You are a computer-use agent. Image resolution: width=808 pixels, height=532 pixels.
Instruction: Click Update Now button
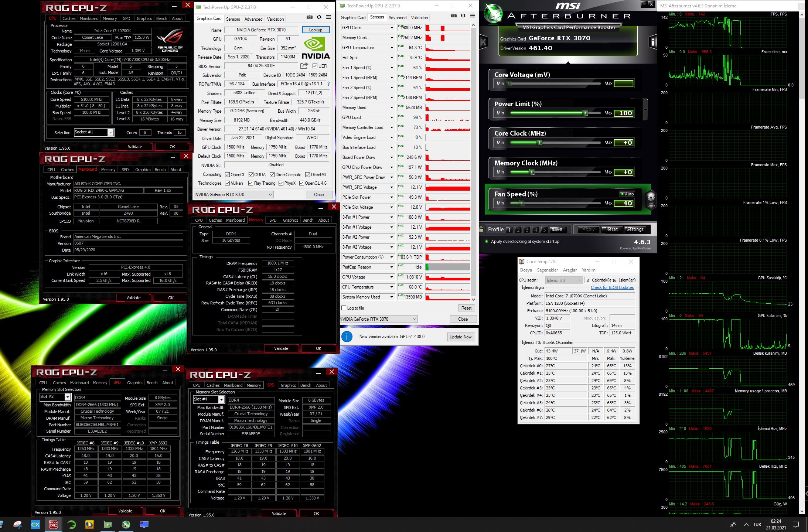pos(460,337)
